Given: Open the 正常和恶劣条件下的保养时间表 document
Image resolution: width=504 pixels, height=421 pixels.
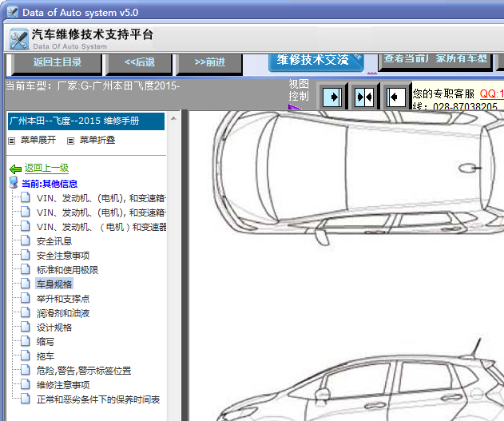Looking at the screenshot, I should [x=98, y=399].
